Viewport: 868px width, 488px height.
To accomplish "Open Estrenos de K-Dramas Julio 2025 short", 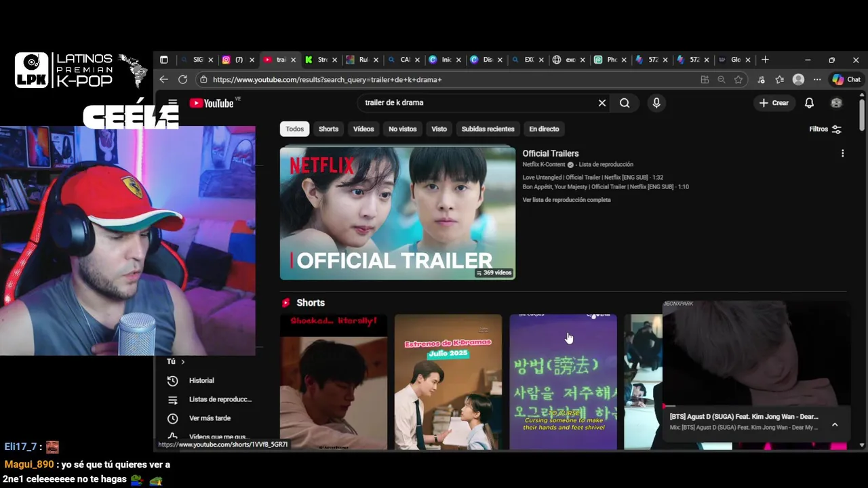I will (x=448, y=382).
